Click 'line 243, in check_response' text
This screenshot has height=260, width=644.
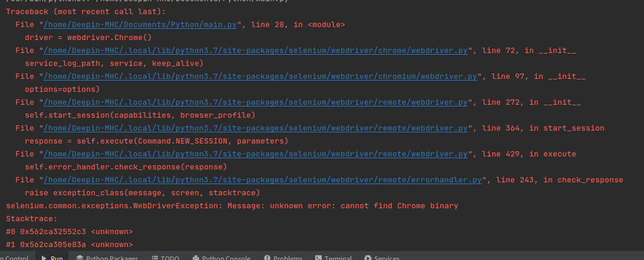tap(559, 179)
